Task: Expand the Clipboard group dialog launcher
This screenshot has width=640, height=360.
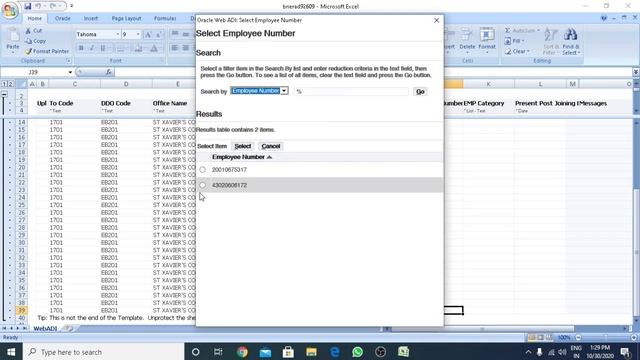Action: [68, 61]
